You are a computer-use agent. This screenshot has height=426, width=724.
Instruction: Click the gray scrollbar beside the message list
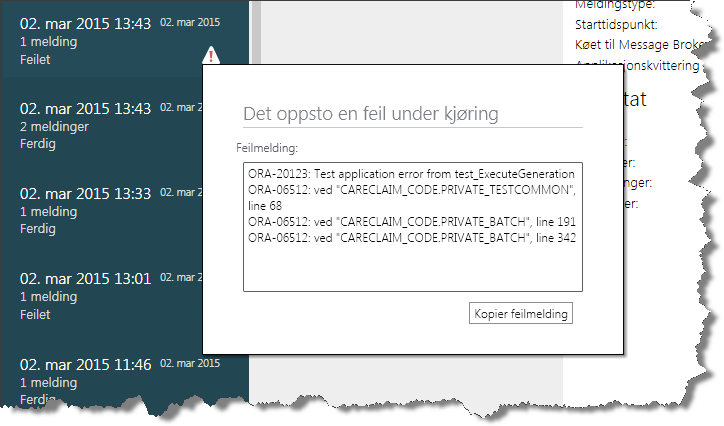(x=256, y=30)
